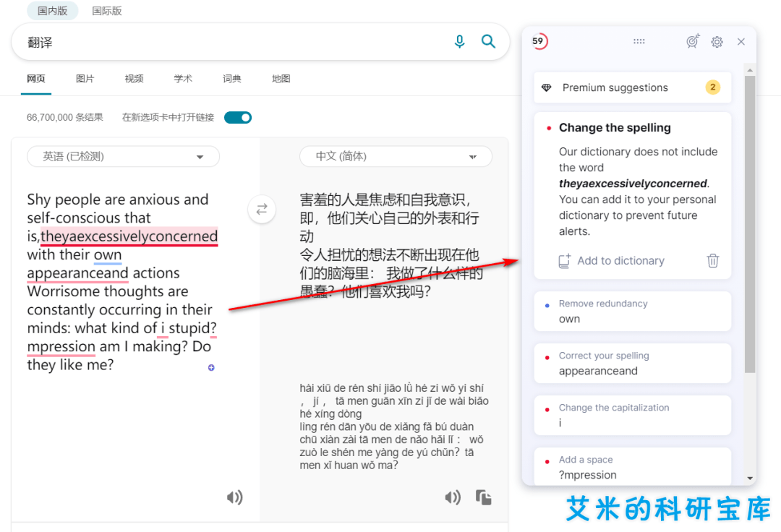Click the magnifier search icon
The width and height of the screenshot is (781, 532).
[488, 41]
